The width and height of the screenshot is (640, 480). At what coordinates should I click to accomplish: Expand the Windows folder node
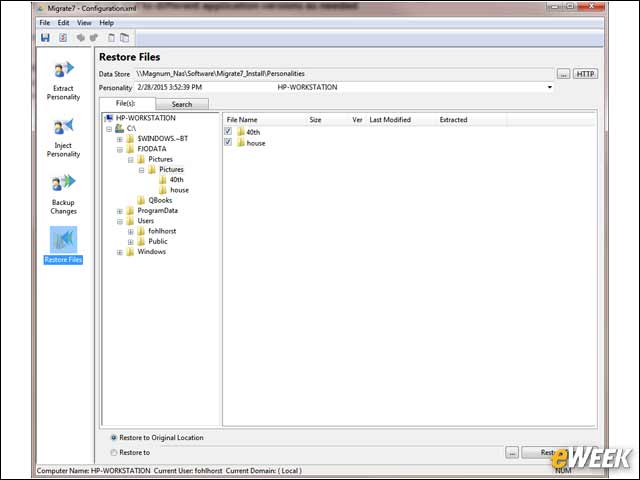coord(120,252)
